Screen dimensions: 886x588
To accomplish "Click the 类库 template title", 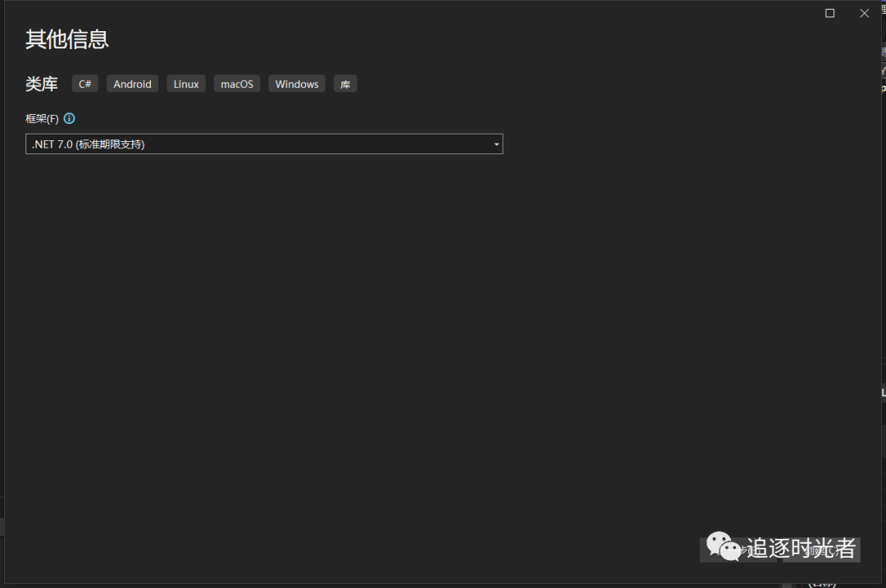I will coord(41,84).
